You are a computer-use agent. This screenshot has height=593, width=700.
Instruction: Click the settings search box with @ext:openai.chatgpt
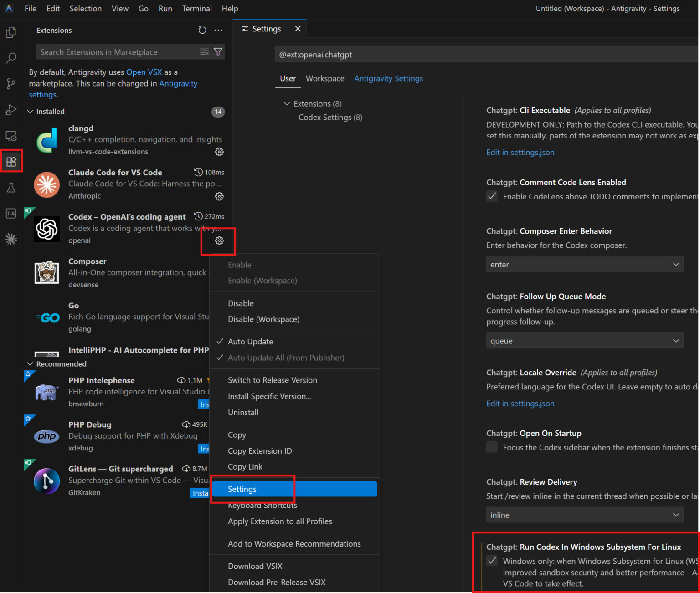pyautogui.click(x=487, y=55)
